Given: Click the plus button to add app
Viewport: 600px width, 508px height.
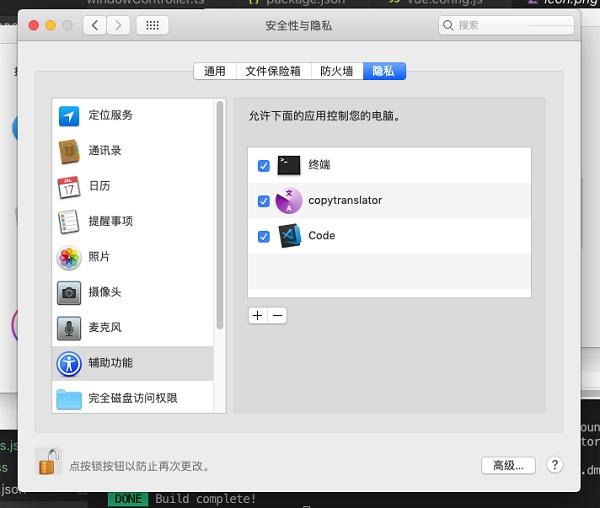Looking at the screenshot, I should [x=258, y=315].
